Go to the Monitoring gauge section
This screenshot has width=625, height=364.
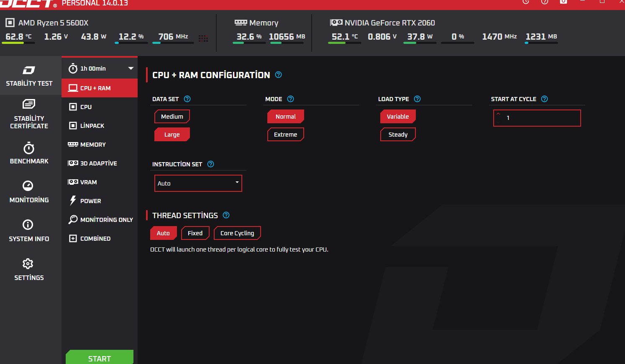coord(29,192)
